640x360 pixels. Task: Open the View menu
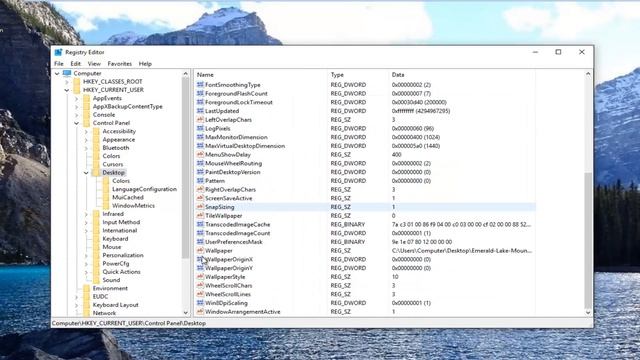pyautogui.click(x=94, y=64)
